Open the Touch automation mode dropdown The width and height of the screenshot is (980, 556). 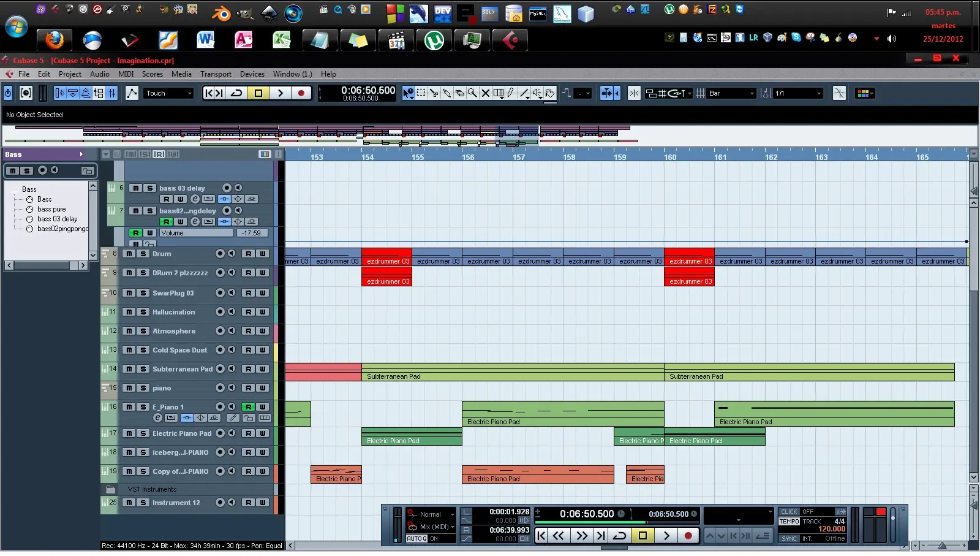(x=169, y=93)
